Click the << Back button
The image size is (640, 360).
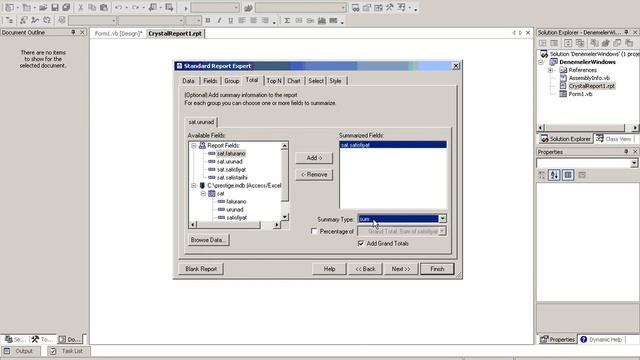pos(365,269)
